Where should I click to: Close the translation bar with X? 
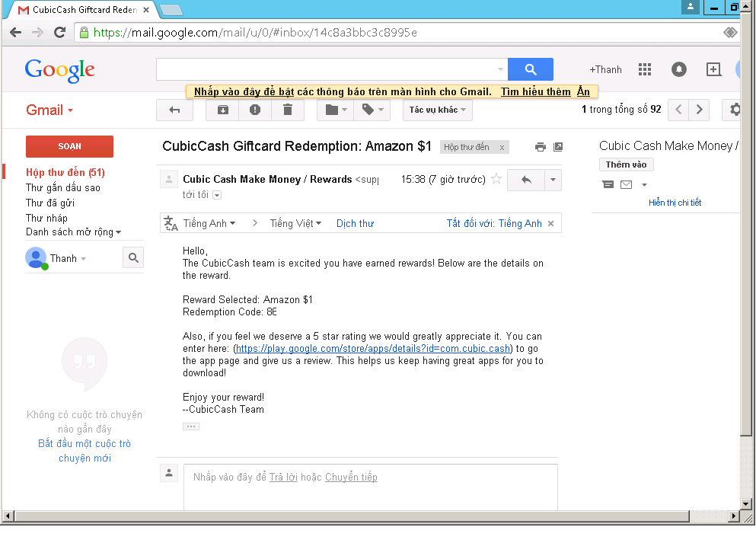550,223
